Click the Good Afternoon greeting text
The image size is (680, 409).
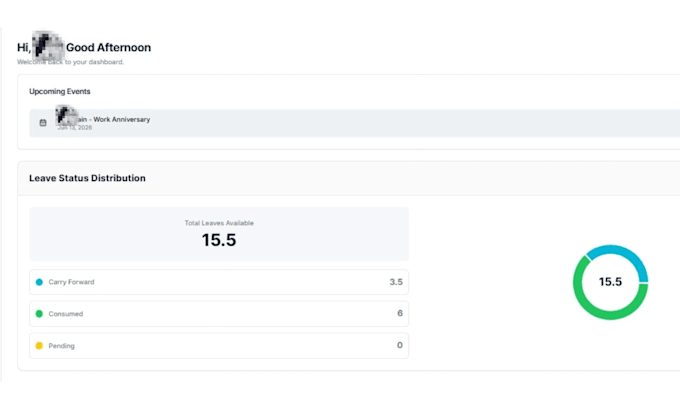point(108,47)
